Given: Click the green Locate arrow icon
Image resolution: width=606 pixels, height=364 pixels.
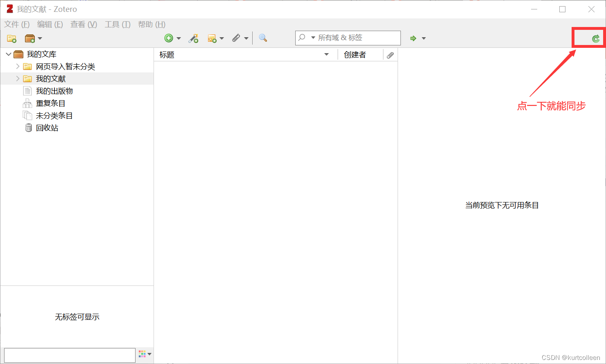Looking at the screenshot, I should [x=413, y=38].
